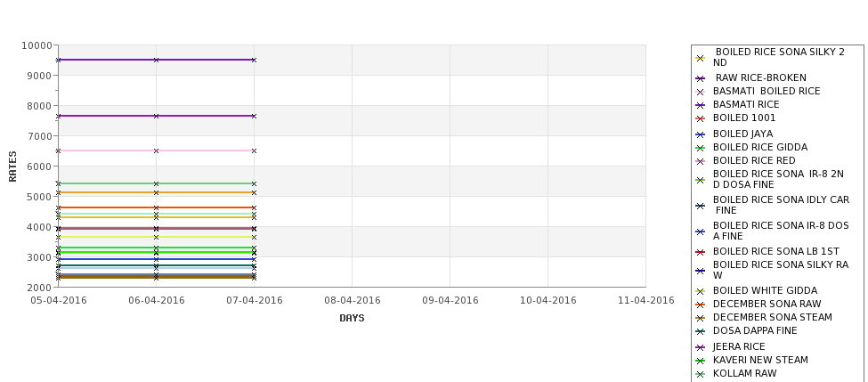Click the yellow marker beside BOILED WHITE GIDDA

[x=701, y=292]
